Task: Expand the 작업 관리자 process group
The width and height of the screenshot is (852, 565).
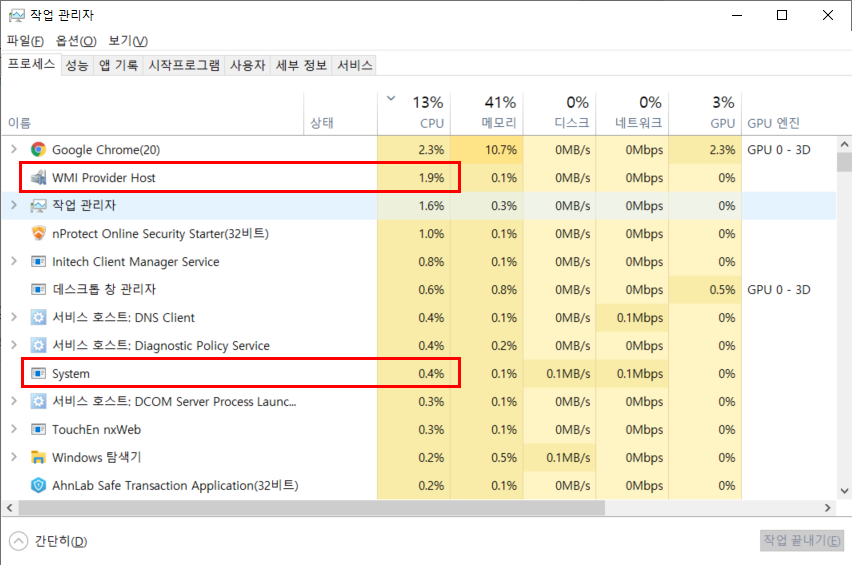Action: click(x=14, y=205)
